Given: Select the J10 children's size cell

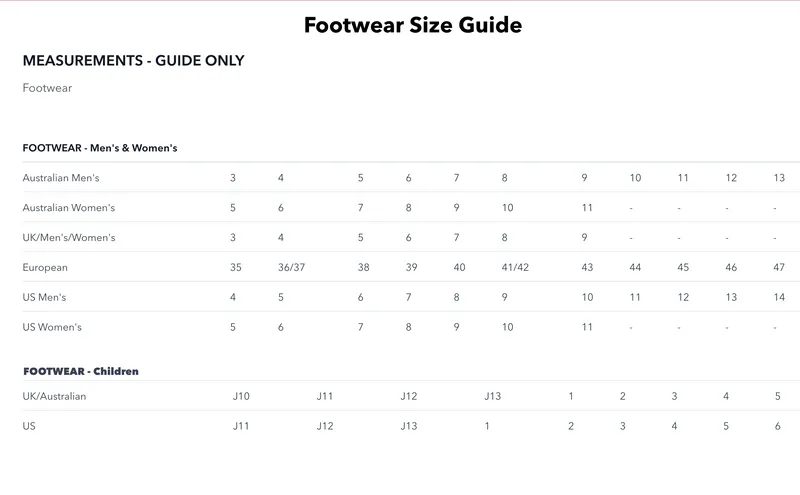Looking at the screenshot, I should tap(241, 397).
